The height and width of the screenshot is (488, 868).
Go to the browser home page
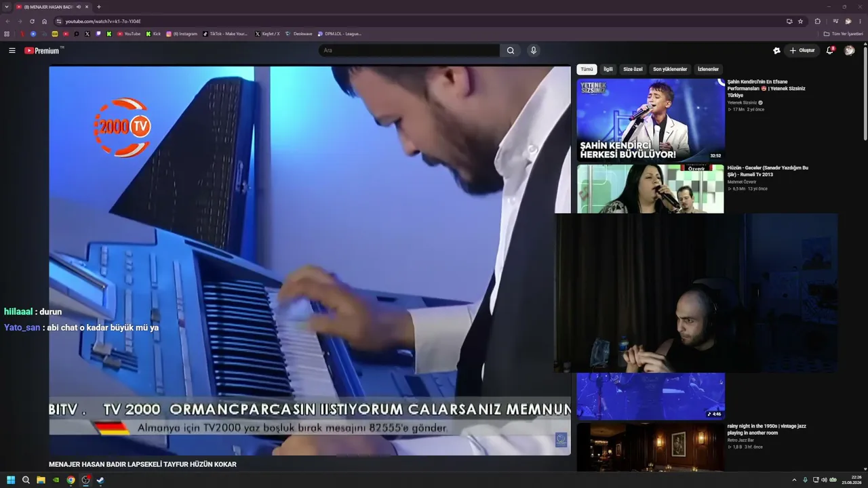[44, 21]
